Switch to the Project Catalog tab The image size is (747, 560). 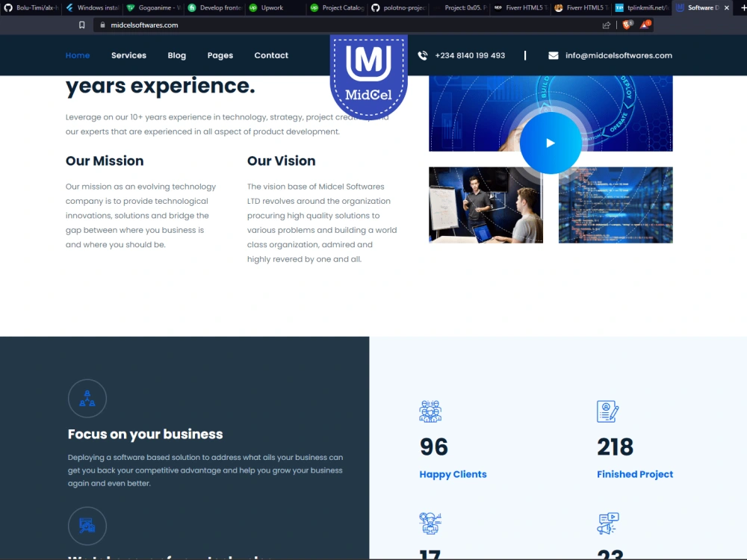[x=337, y=7]
